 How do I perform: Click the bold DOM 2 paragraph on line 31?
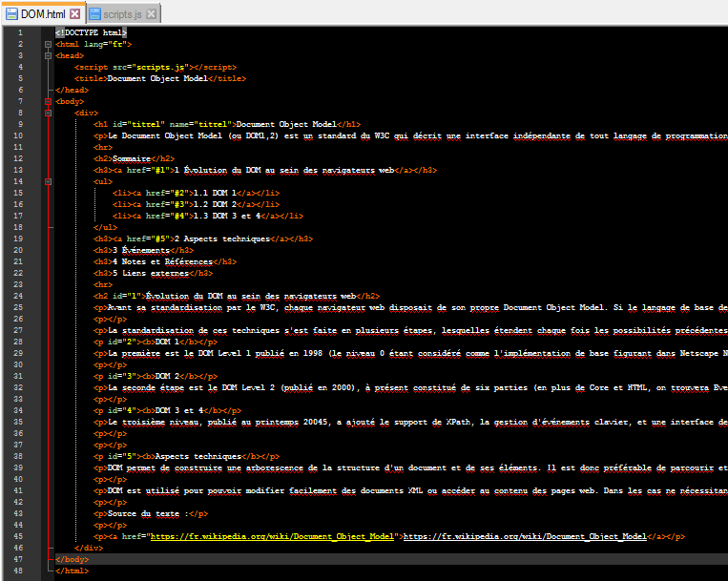coord(156,376)
